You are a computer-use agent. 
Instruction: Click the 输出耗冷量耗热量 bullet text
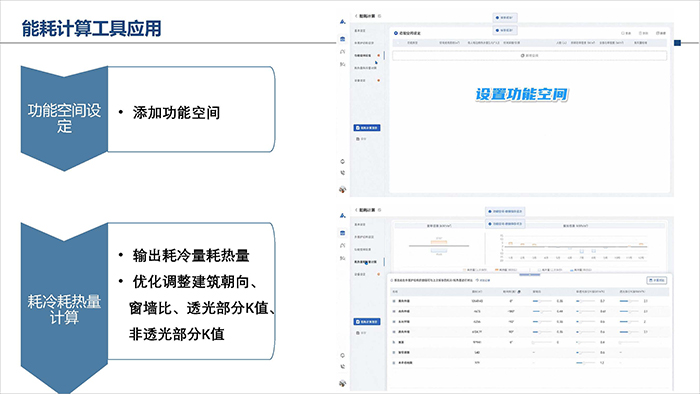[191, 256]
